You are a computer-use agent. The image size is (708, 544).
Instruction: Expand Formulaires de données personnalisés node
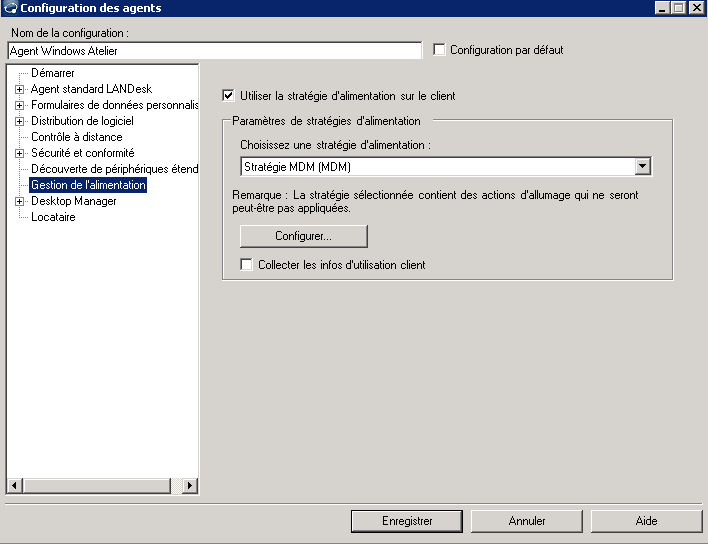pos(19,105)
